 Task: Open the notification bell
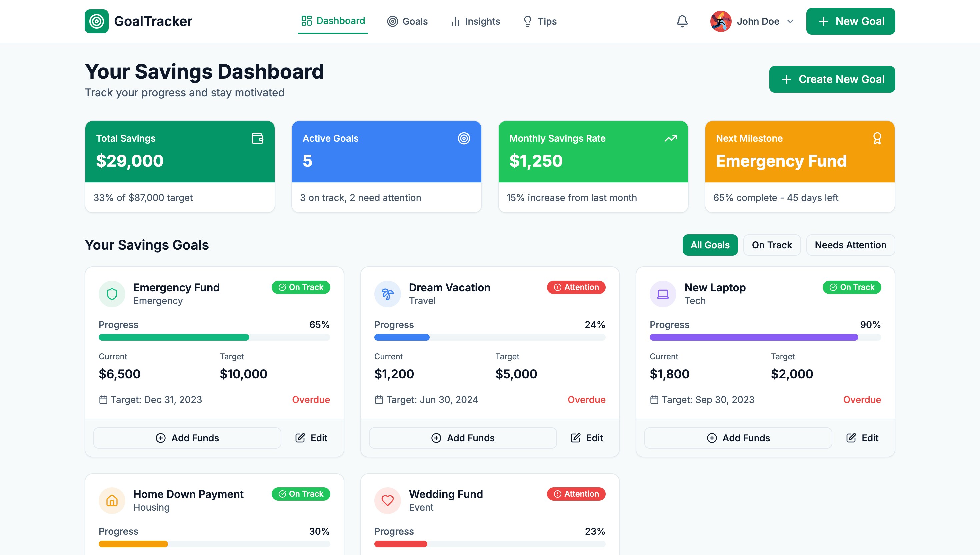pyautogui.click(x=682, y=21)
